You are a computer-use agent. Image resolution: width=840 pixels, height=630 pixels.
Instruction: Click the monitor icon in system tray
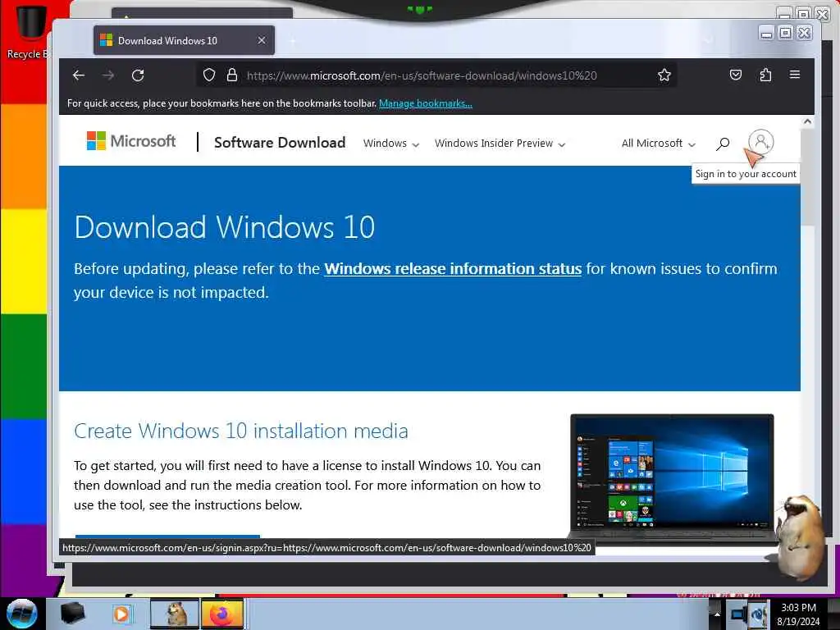(x=739, y=614)
